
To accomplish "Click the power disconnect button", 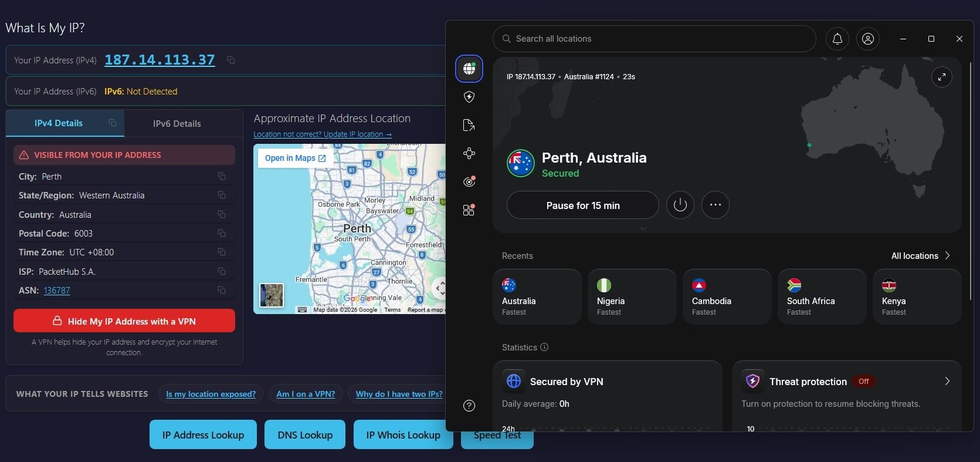I will (680, 205).
